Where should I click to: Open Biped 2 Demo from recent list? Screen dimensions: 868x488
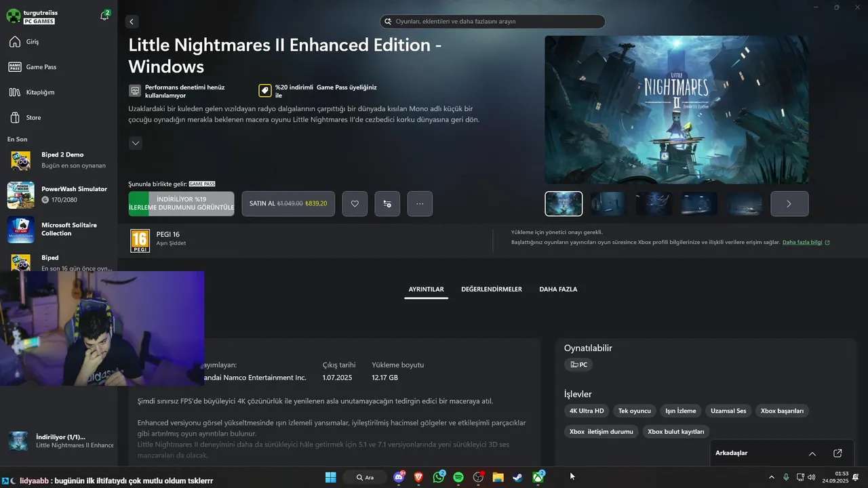tap(58, 160)
